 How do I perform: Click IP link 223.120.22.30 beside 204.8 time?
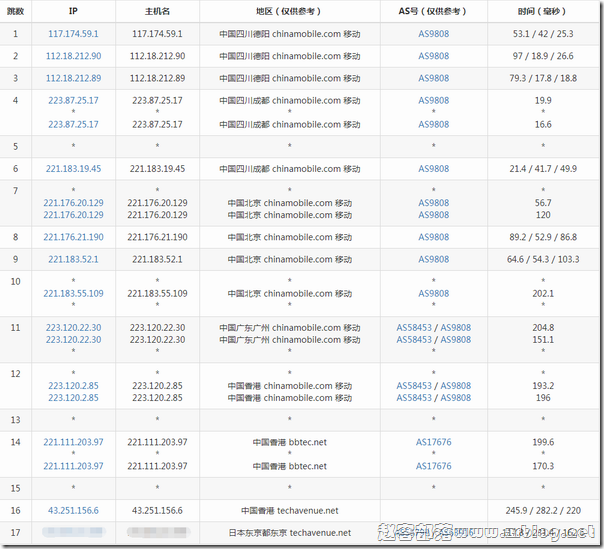point(73,328)
